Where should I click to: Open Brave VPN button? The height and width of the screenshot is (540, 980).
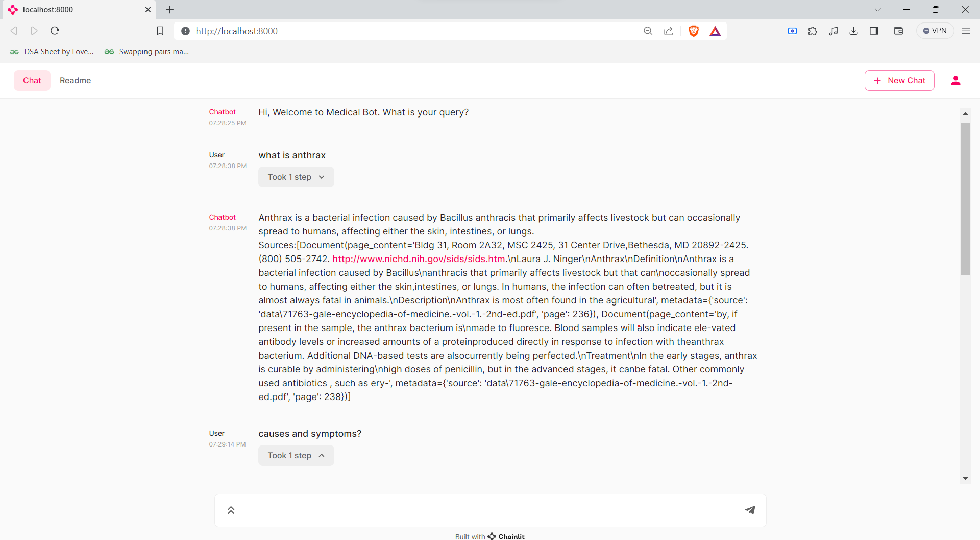pos(935,31)
